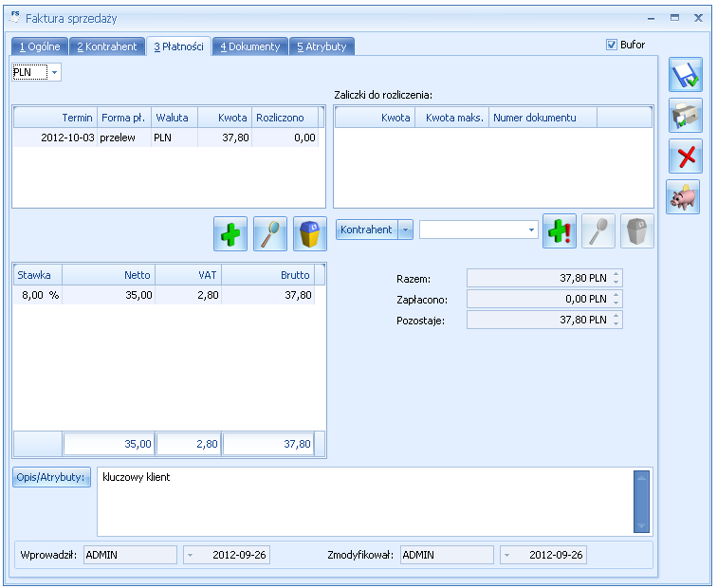Click the Pozostaje 37,80 PLN field
Screen dimensions: 717x588
coord(544,320)
